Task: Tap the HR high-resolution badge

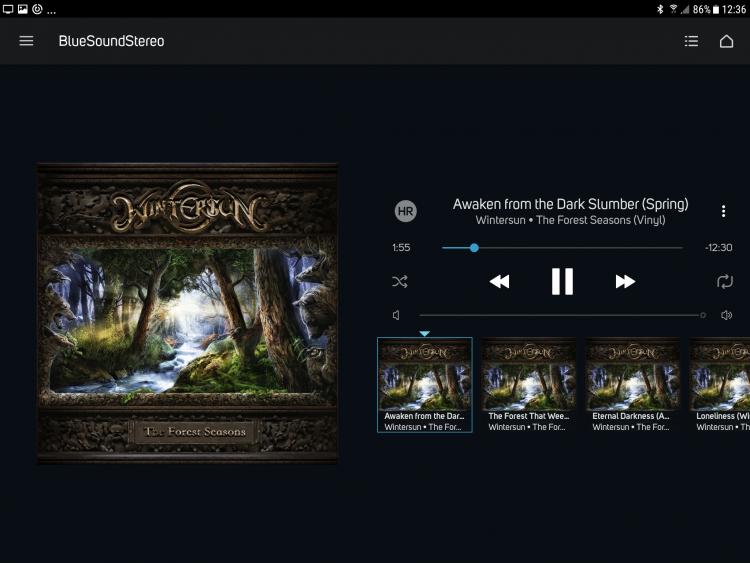Action: 406,211
